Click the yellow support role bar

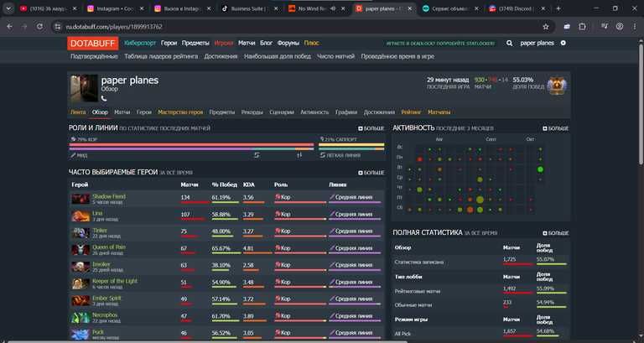(x=351, y=144)
